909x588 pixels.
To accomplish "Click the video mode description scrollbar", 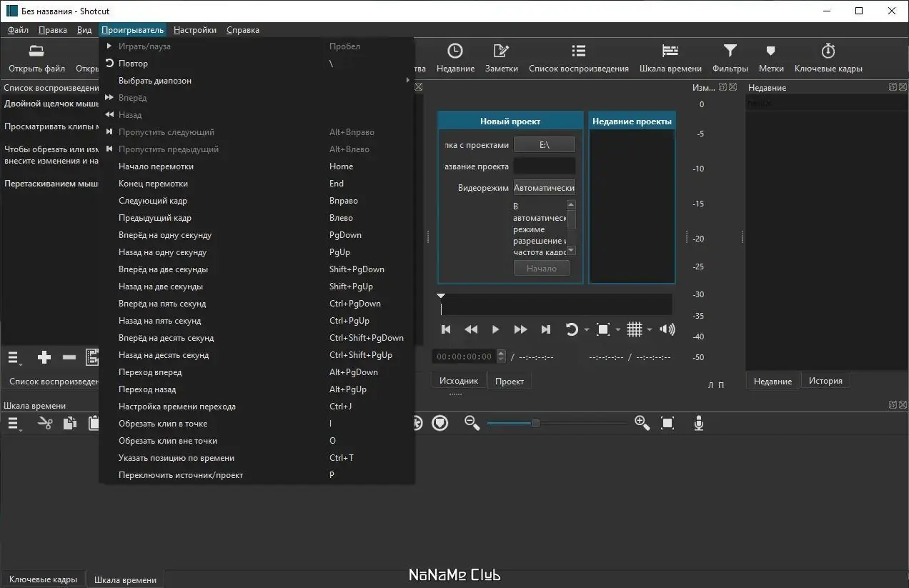I will [570, 227].
